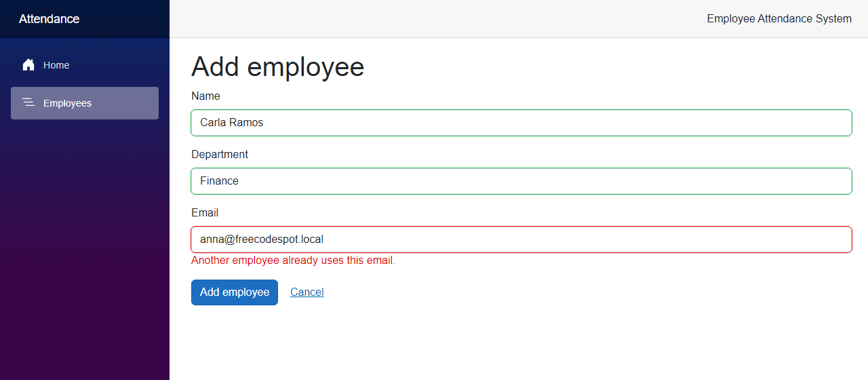
Task: Click the Name field label
Action: pyautogui.click(x=205, y=96)
